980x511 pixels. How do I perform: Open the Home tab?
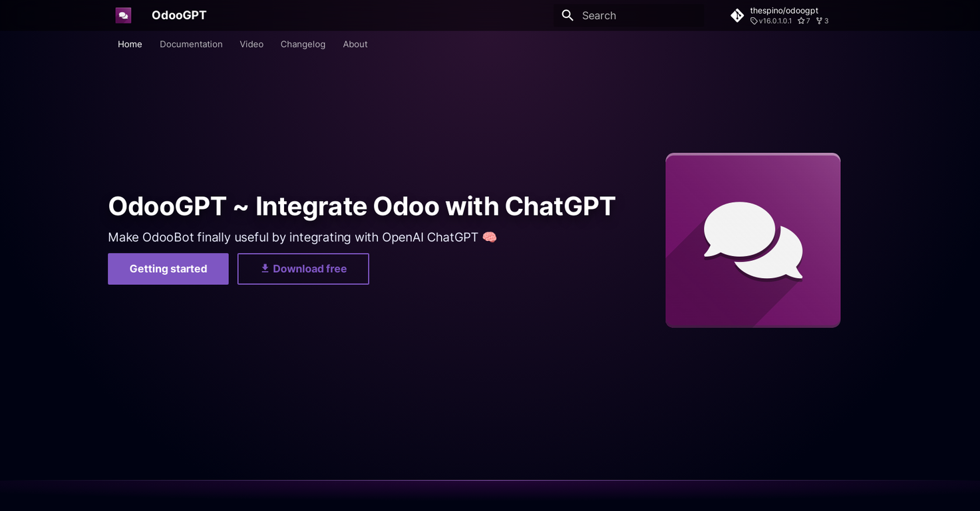(x=130, y=44)
